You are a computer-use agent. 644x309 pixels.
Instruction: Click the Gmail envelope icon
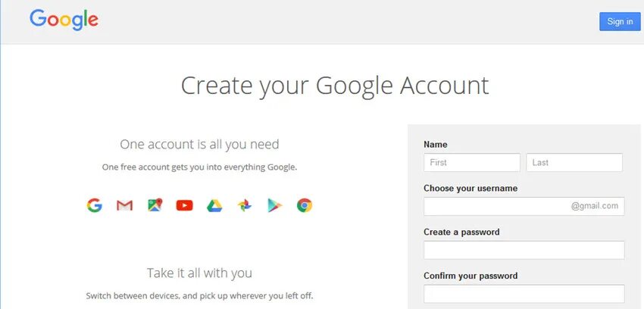[124, 205]
